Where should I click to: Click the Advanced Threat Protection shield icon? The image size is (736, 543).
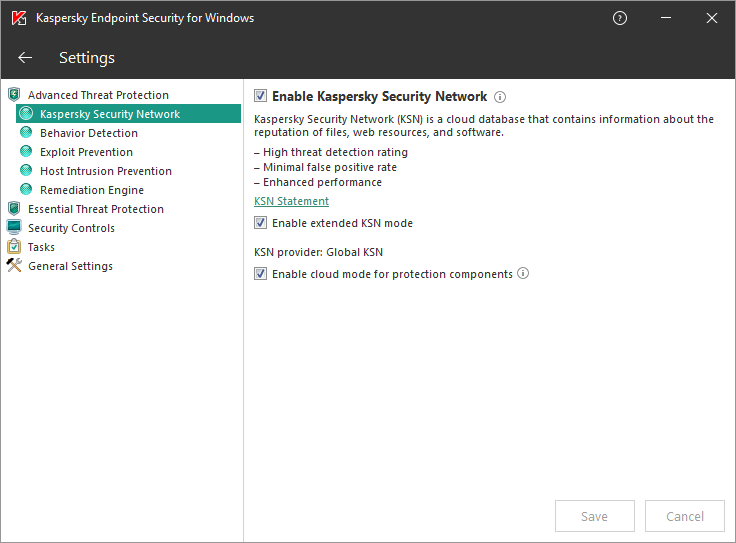click(x=14, y=95)
